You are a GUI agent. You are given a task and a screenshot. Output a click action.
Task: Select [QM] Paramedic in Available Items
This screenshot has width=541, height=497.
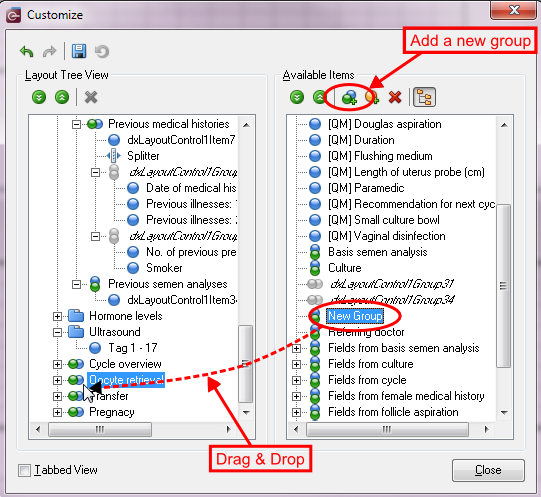click(x=366, y=188)
